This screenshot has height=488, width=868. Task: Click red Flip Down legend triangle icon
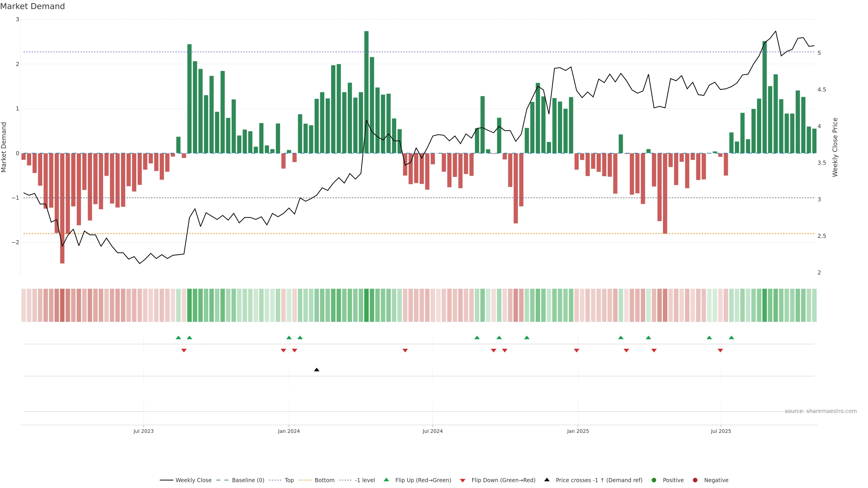tap(463, 481)
